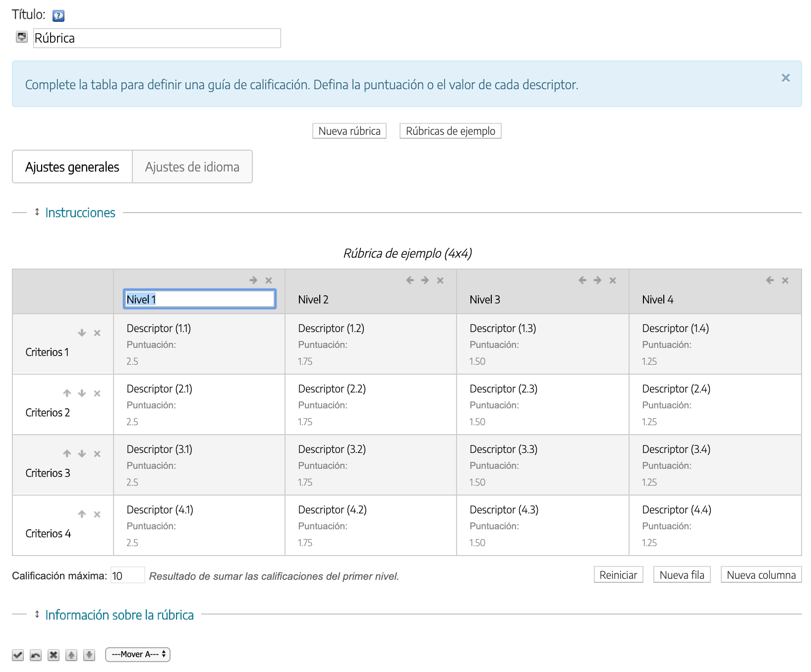This screenshot has height=672, width=811.
Task: Delete the Criterios 4 row
Action: [x=97, y=514]
